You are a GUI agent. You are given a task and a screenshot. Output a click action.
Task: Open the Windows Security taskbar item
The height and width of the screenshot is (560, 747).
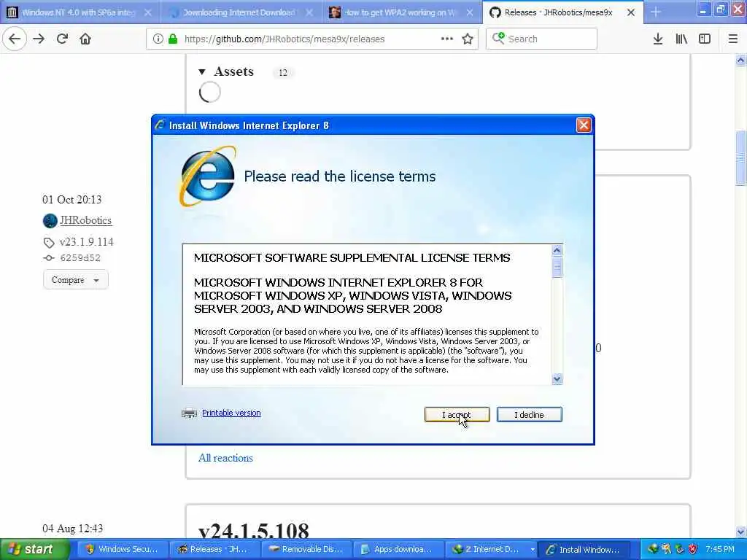point(121,550)
